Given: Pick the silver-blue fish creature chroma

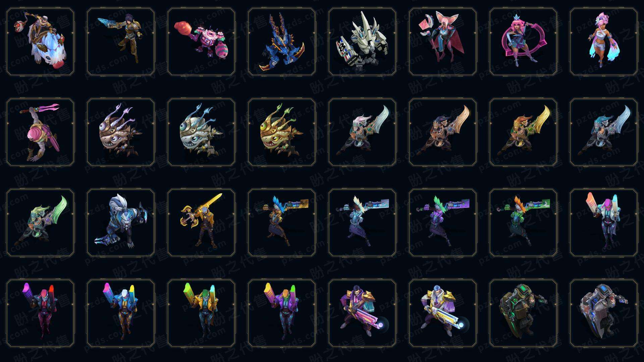Looking at the screenshot, I should tap(201, 132).
